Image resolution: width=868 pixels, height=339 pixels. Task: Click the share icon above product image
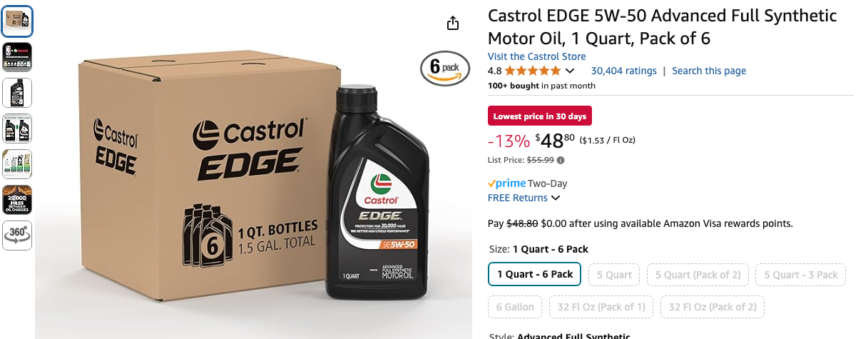point(453,24)
